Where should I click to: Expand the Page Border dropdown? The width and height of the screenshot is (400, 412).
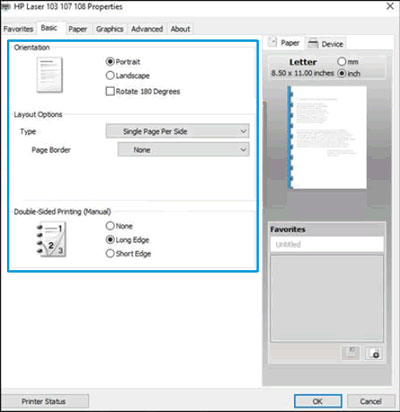coord(183,150)
